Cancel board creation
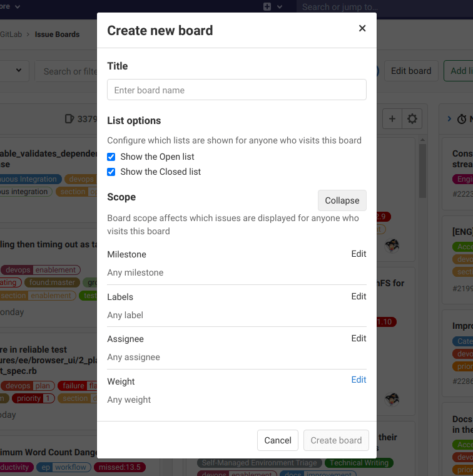Image resolution: width=473 pixels, height=476 pixels. (x=278, y=440)
